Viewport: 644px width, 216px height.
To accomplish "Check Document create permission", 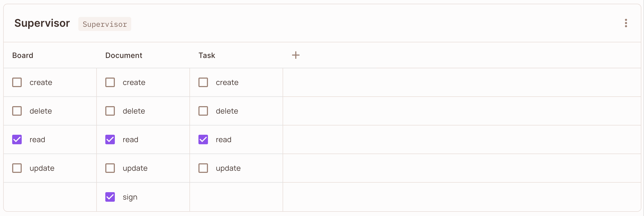I will tap(110, 82).
